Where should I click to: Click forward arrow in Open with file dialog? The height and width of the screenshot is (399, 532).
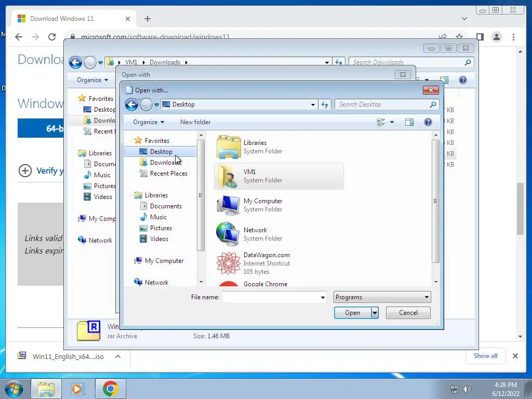point(146,104)
